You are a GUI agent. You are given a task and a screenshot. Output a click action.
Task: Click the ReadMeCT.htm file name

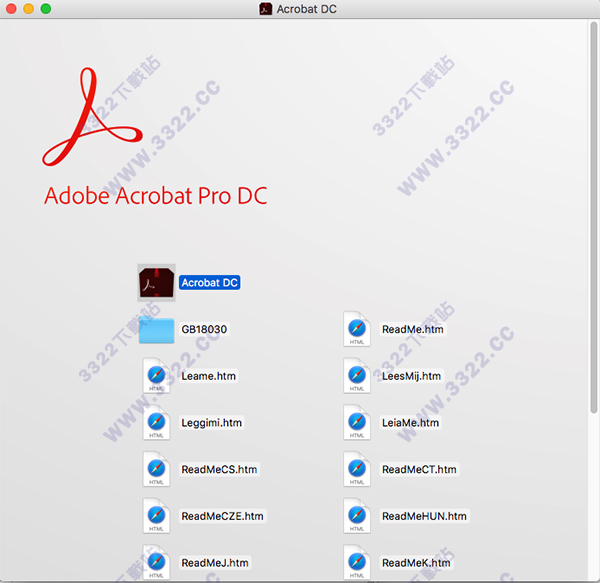[x=419, y=469]
